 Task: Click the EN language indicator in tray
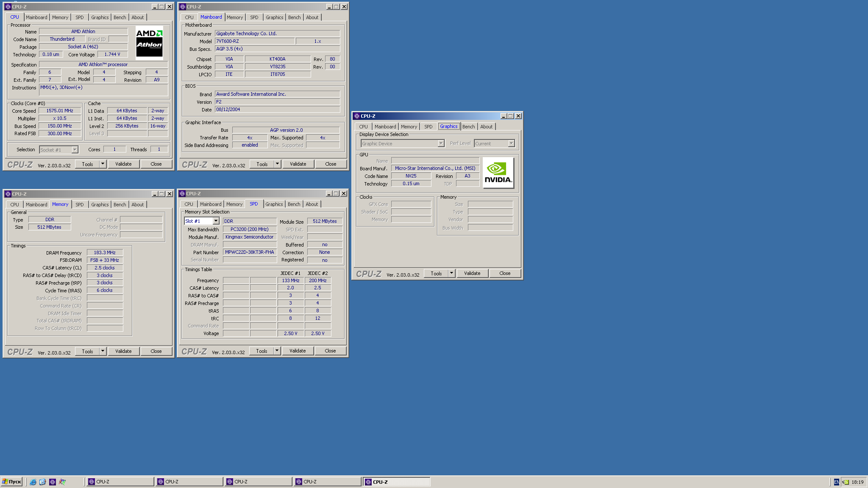coord(836,482)
